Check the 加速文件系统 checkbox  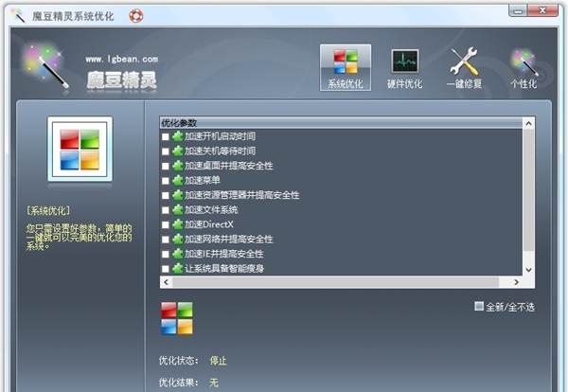[x=165, y=210]
